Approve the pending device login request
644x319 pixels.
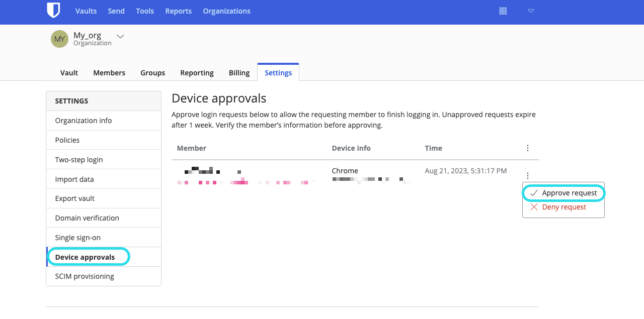pos(569,192)
